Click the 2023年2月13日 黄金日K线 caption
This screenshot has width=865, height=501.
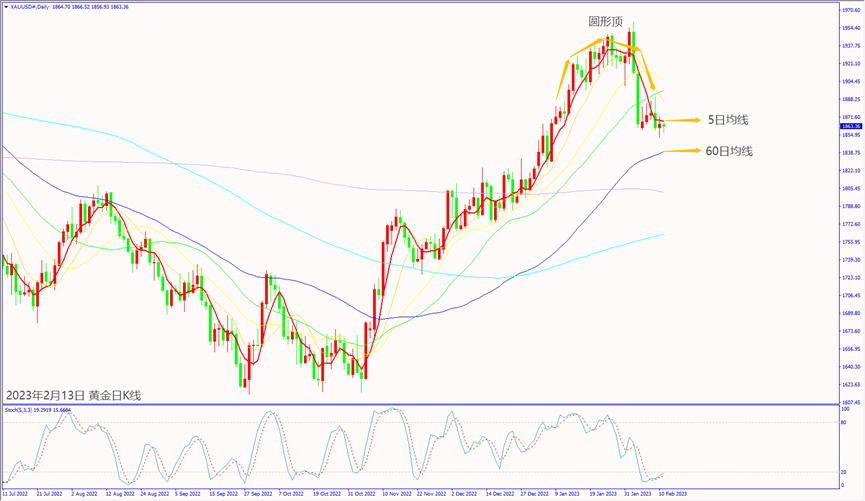coord(73,395)
